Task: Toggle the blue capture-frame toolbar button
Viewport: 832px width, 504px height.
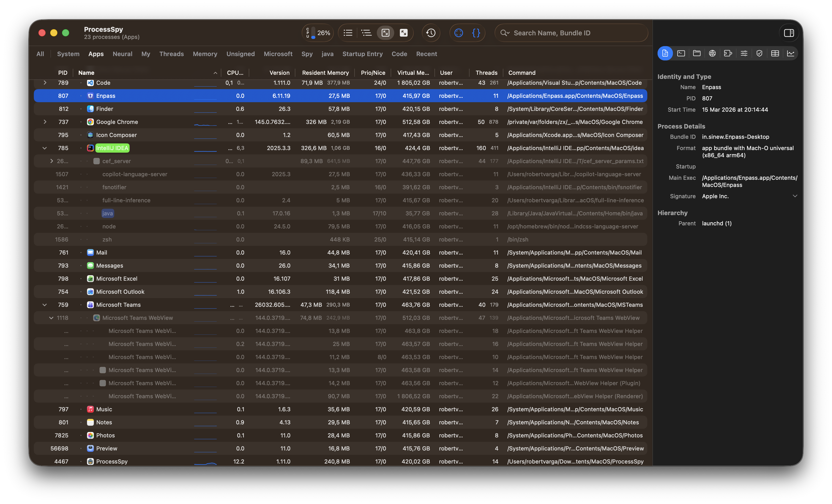Action: click(x=459, y=33)
